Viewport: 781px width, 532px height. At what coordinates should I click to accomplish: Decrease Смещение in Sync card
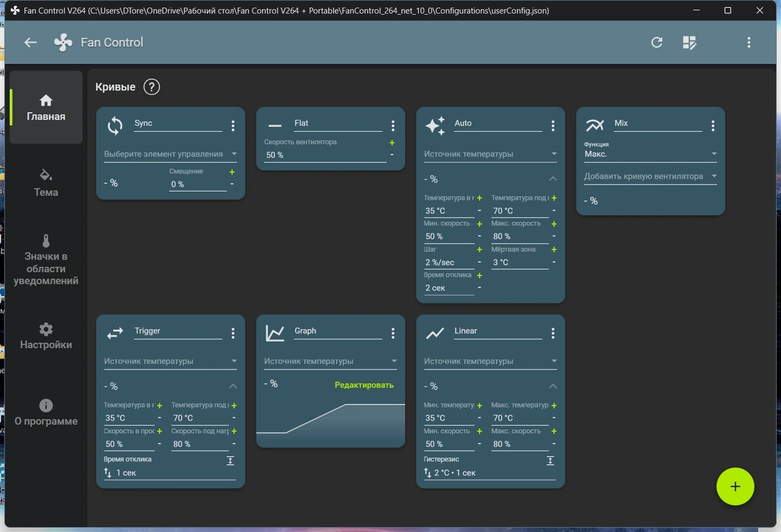coord(232,184)
